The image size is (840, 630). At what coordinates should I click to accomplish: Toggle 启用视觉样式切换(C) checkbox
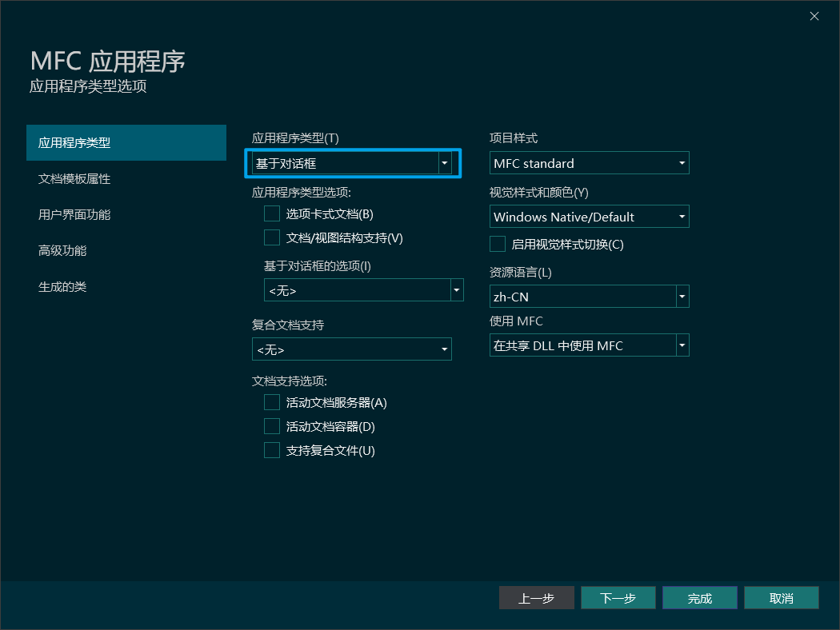498,244
